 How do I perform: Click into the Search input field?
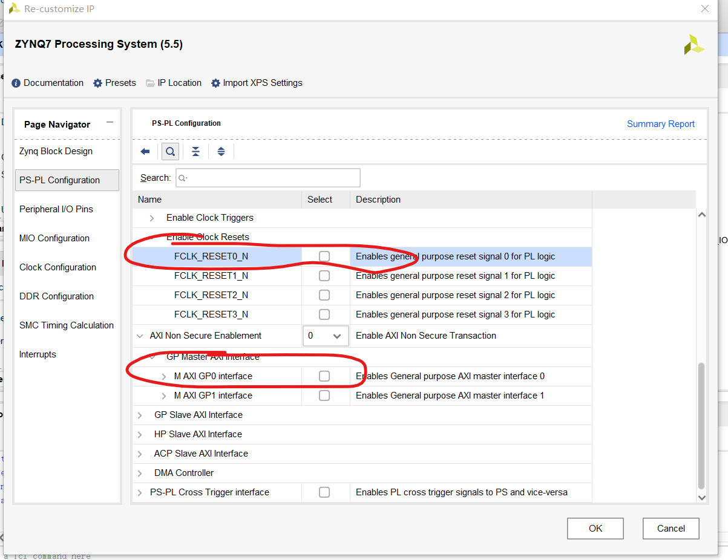[x=268, y=178]
